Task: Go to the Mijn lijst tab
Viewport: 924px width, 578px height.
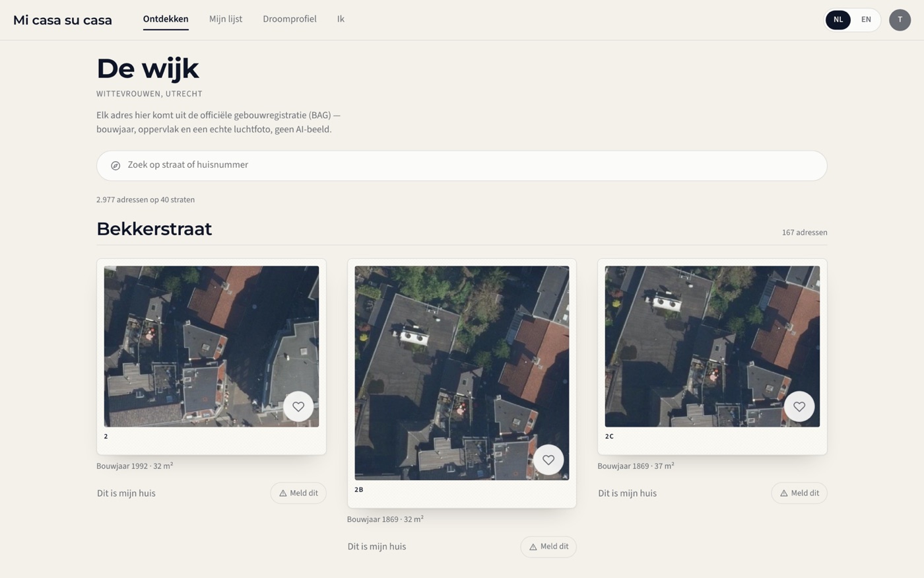Action: pyautogui.click(x=226, y=19)
